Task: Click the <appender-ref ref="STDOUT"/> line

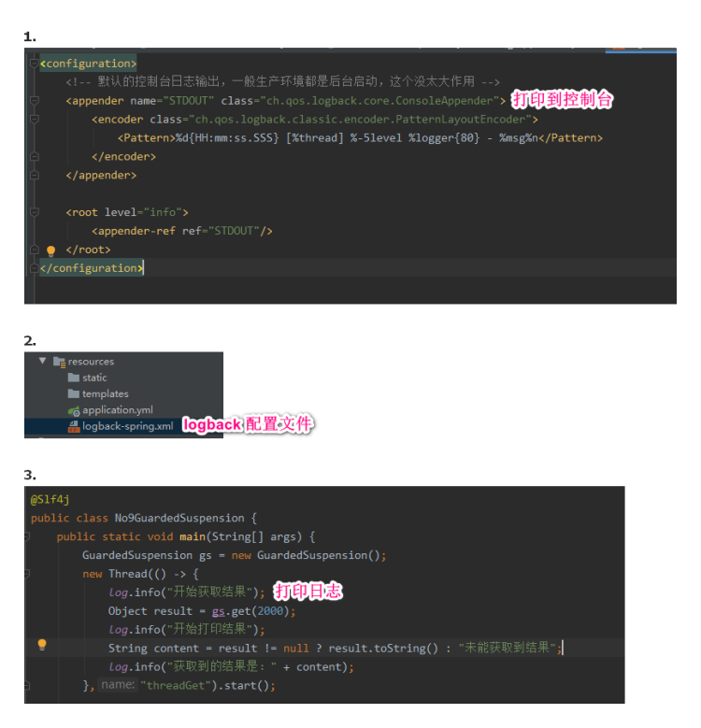Action: coord(182,231)
